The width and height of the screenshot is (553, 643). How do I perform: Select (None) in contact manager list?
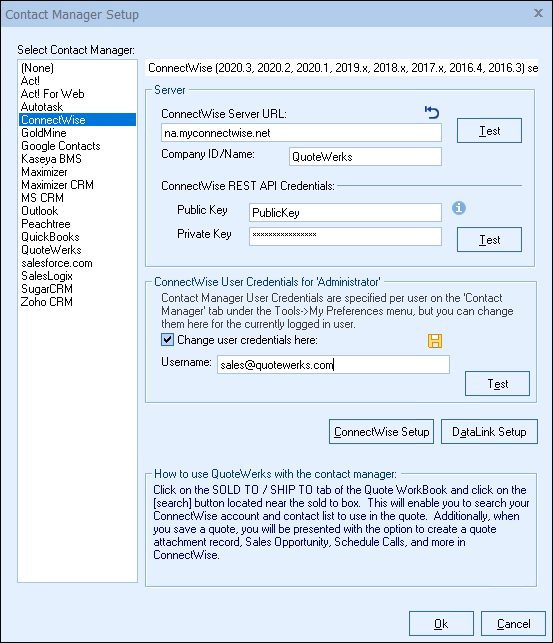[77, 68]
